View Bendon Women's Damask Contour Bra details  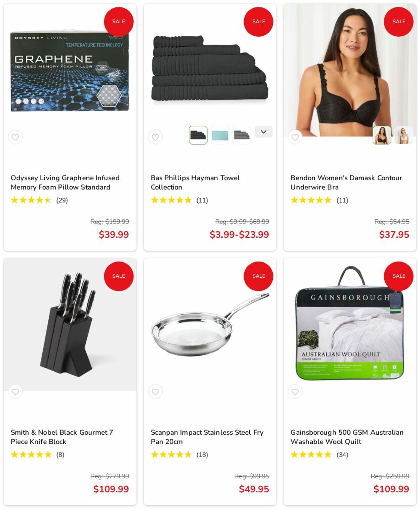pyautogui.click(x=346, y=183)
